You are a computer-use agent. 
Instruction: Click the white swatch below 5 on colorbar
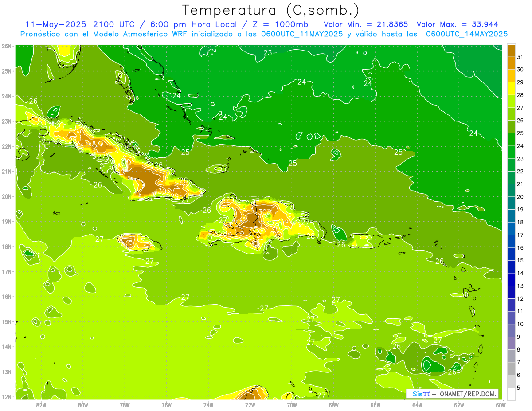pos(512,394)
